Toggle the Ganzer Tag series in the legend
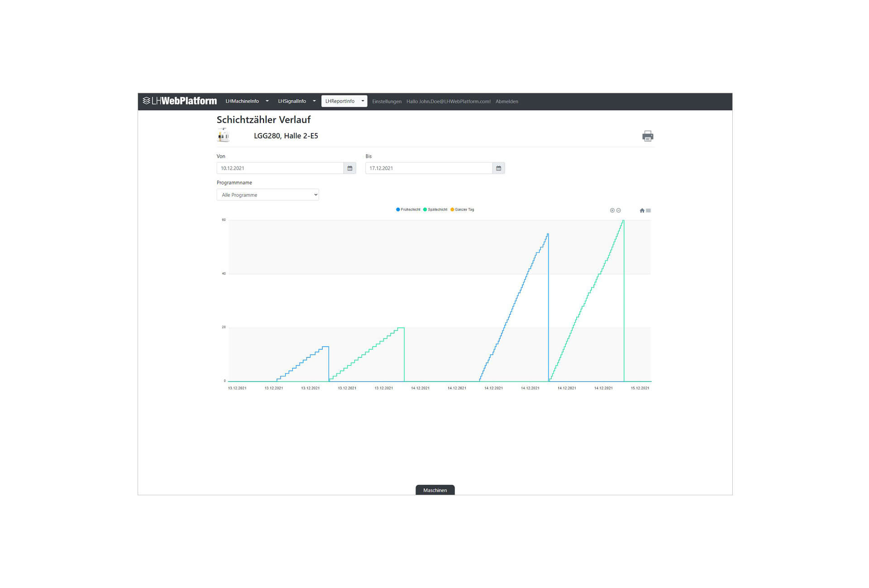The height and width of the screenshot is (588, 869). [462, 209]
